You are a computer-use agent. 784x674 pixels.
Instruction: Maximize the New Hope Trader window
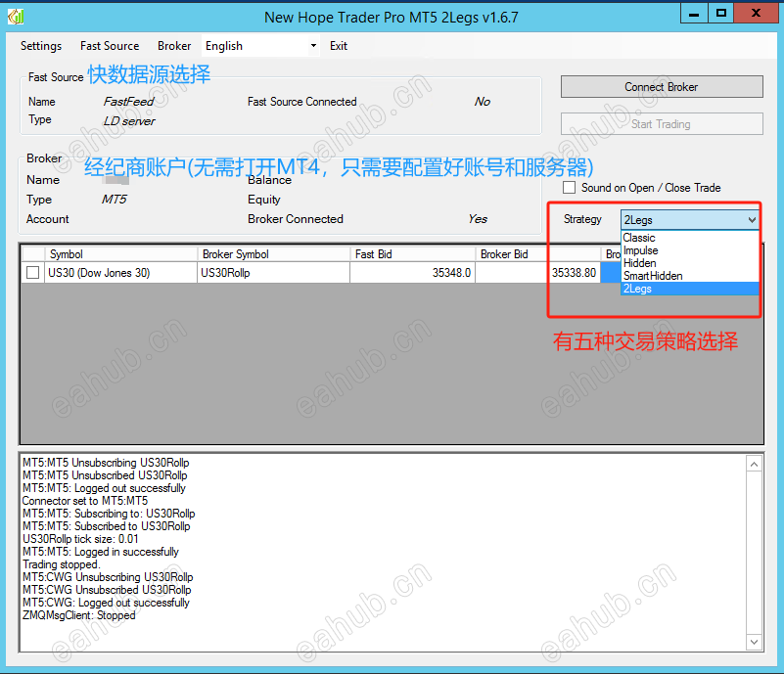click(x=721, y=14)
